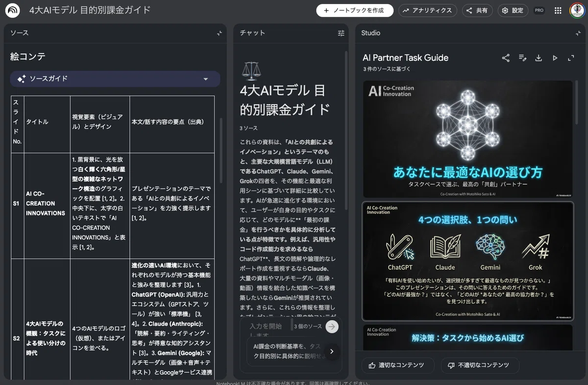Expand the ソースガイド dropdown
This screenshot has width=588, height=385.
click(x=115, y=79)
